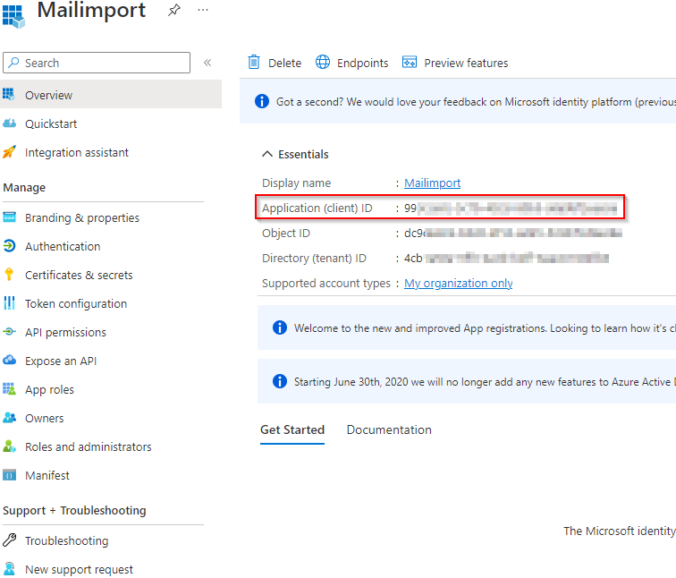Open the ellipsis more options menu
This screenshot has height=578, width=676.
pos(203,10)
